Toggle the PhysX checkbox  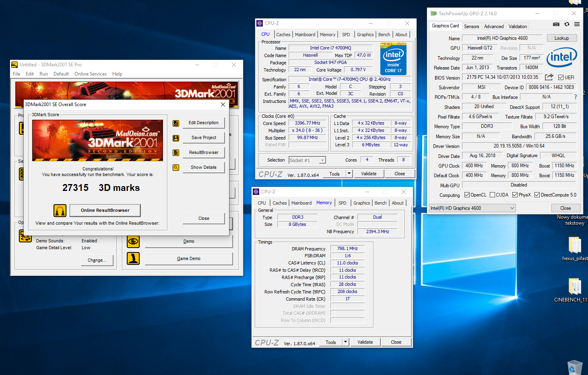[x=515, y=195]
